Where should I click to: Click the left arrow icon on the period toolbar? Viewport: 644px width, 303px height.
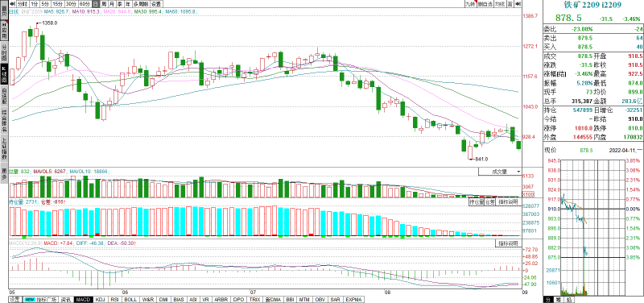13,4
